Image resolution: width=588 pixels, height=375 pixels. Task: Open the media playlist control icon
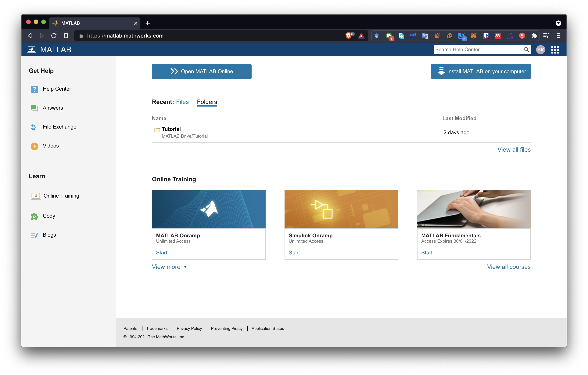tap(546, 36)
